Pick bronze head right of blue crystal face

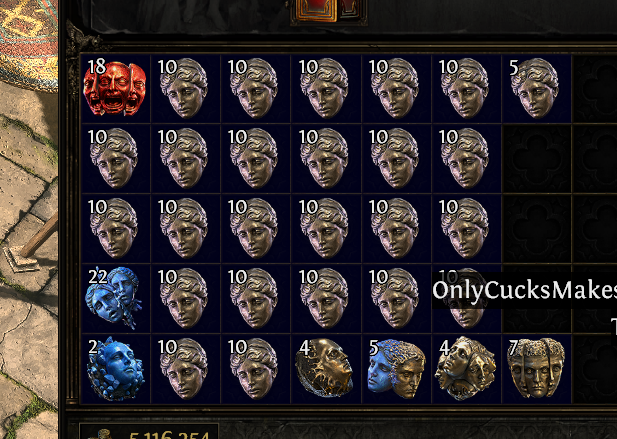tap(185, 369)
